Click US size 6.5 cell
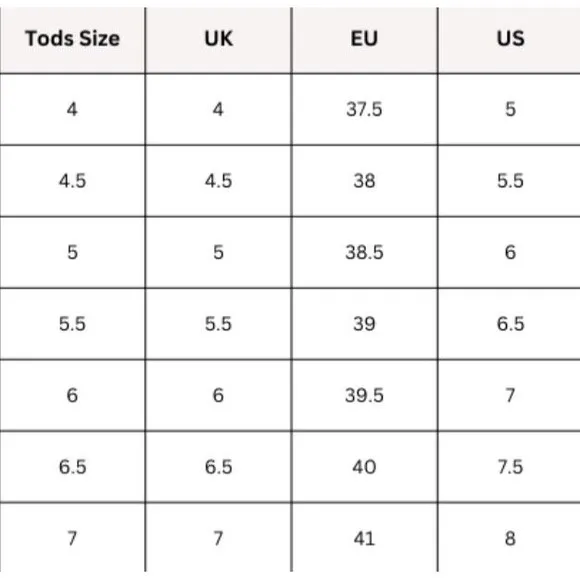This screenshot has width=580, height=580. point(510,324)
